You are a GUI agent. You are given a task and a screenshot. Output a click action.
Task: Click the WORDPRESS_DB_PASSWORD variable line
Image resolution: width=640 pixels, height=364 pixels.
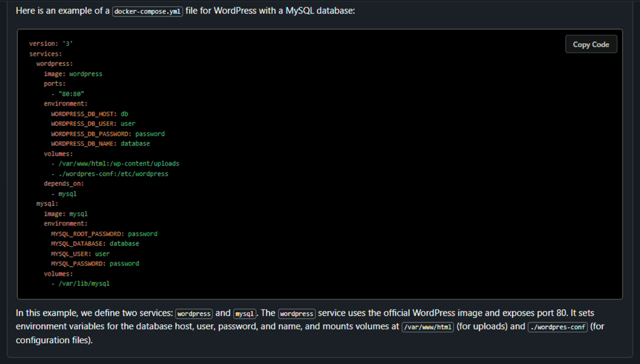coord(108,134)
